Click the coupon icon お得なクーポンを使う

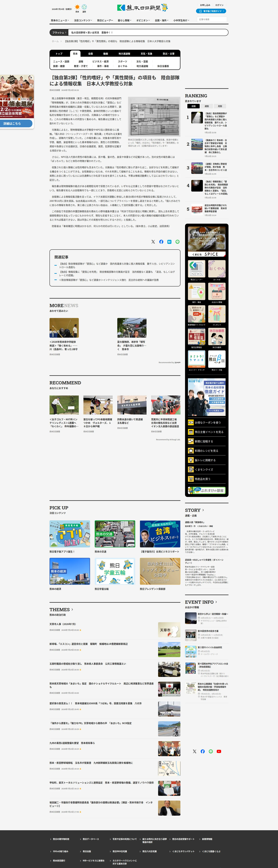tap(191, 423)
